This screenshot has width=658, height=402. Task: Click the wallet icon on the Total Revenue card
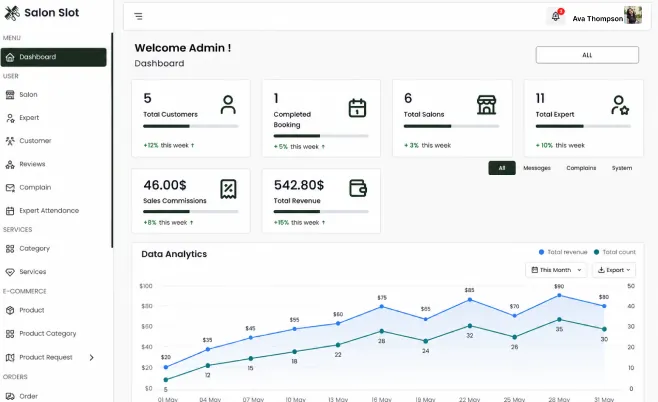(358, 188)
